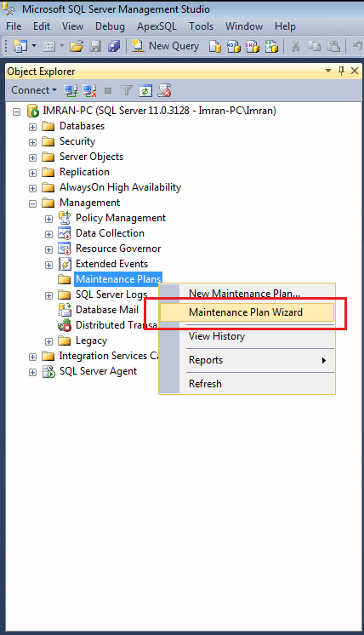Click the Database Mail icon
The image size is (364, 635).
point(65,310)
